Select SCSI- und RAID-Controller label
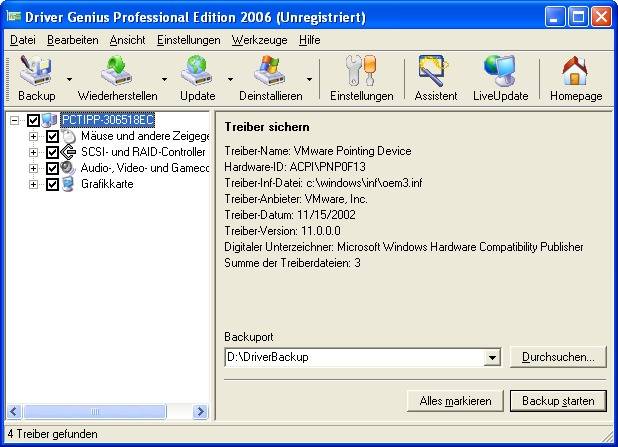 click(x=143, y=152)
